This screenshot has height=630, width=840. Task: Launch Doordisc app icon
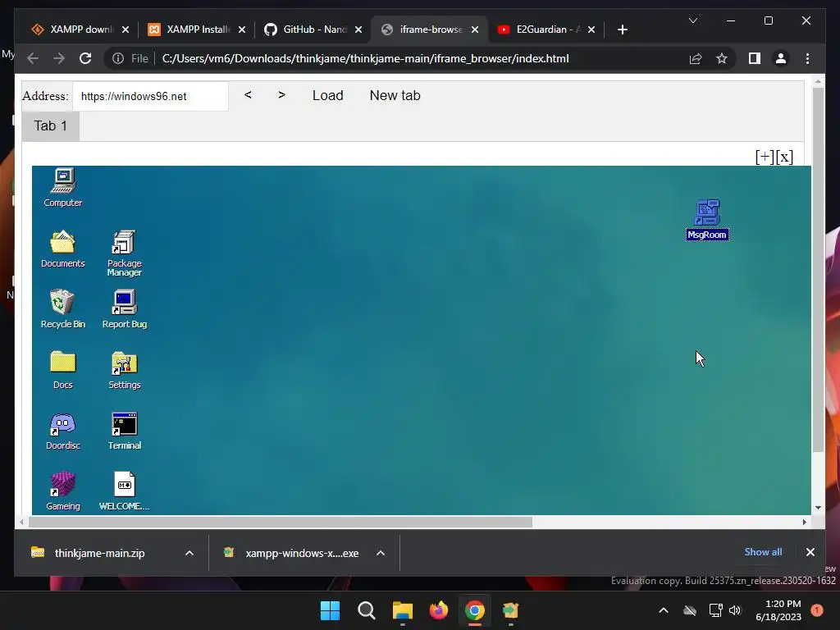[x=63, y=431]
